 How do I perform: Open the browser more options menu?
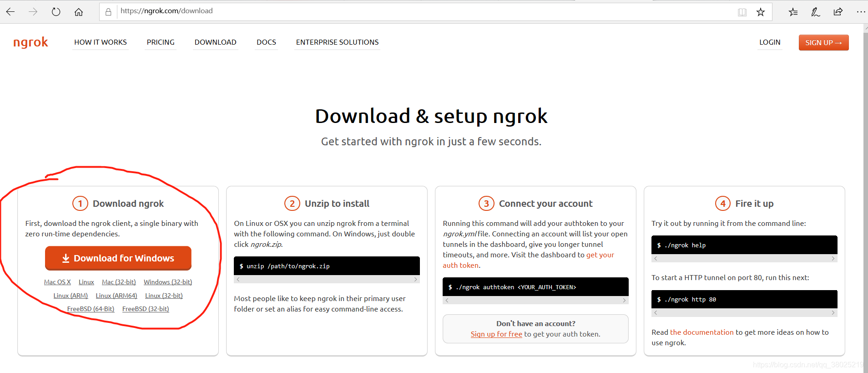click(861, 12)
